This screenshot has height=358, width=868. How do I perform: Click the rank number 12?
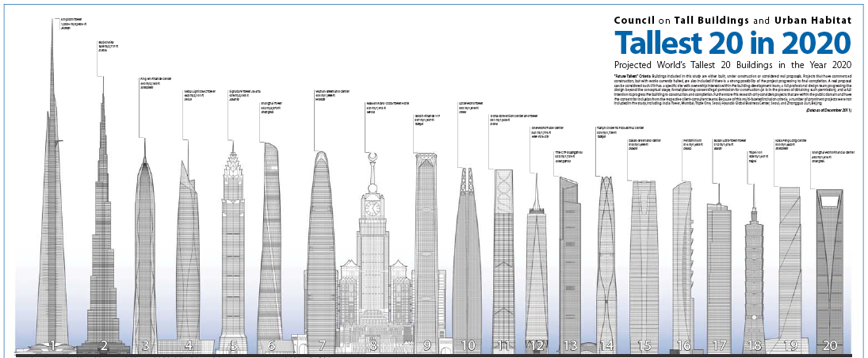click(x=536, y=346)
